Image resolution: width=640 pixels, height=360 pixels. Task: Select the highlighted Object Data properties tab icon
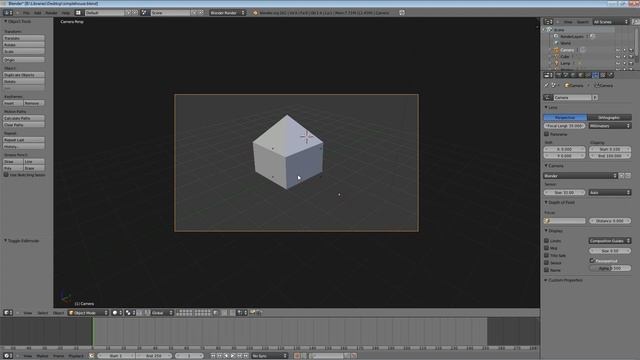coord(596,75)
